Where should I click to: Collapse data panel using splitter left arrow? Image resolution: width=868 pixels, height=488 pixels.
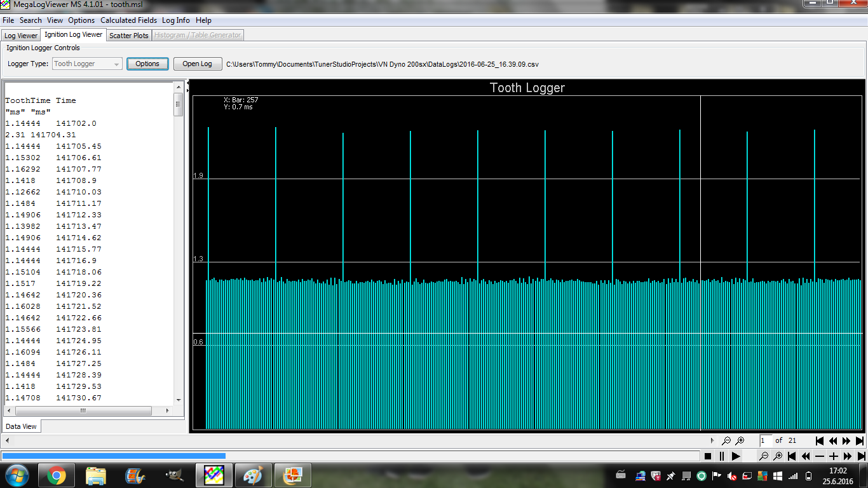(x=187, y=83)
